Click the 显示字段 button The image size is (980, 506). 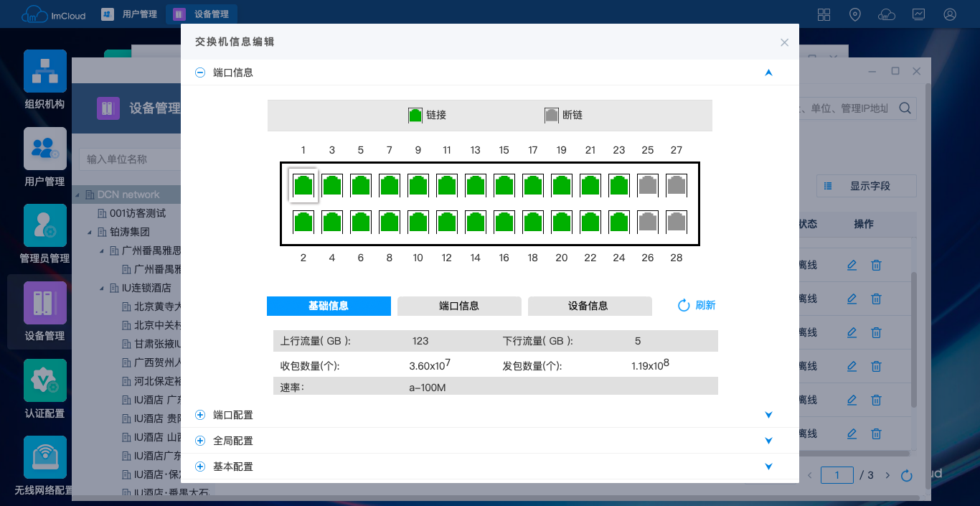[867, 186]
